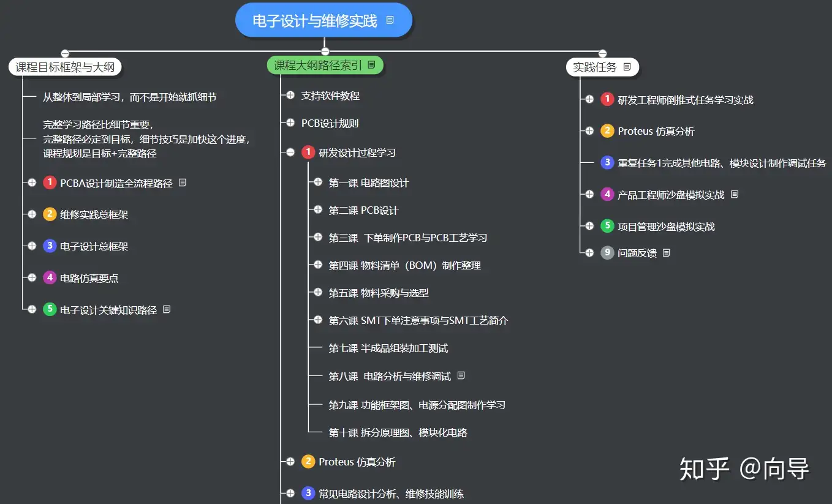Expand right-side Proteus 仿真分析 task node
This screenshot has height=504, width=832.
[x=589, y=130]
